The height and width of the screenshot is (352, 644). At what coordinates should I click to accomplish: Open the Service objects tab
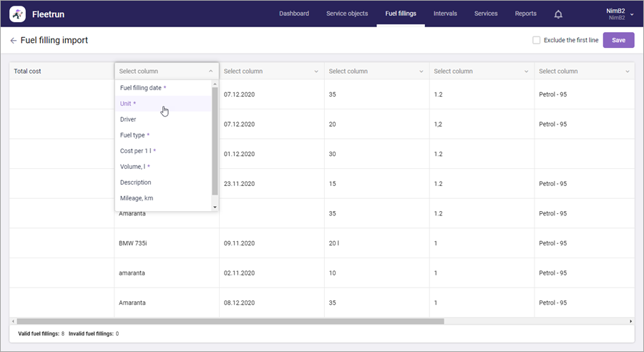347,14
